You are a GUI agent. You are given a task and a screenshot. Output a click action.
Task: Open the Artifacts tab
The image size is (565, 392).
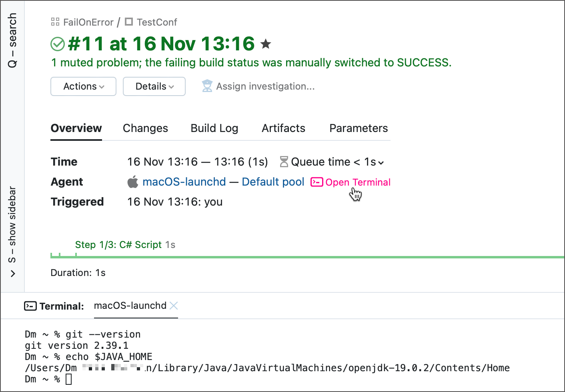coord(283,128)
